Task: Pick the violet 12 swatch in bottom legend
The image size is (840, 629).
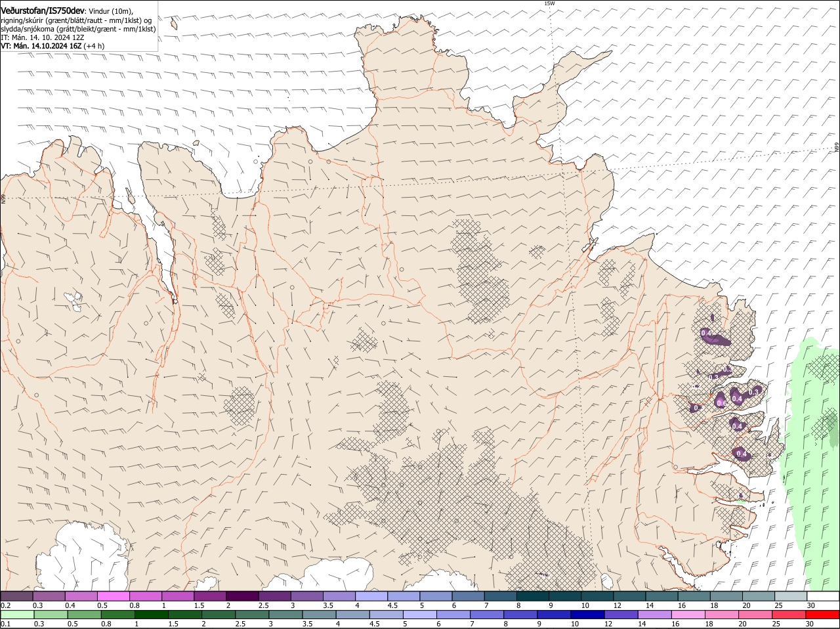Action: [621, 615]
